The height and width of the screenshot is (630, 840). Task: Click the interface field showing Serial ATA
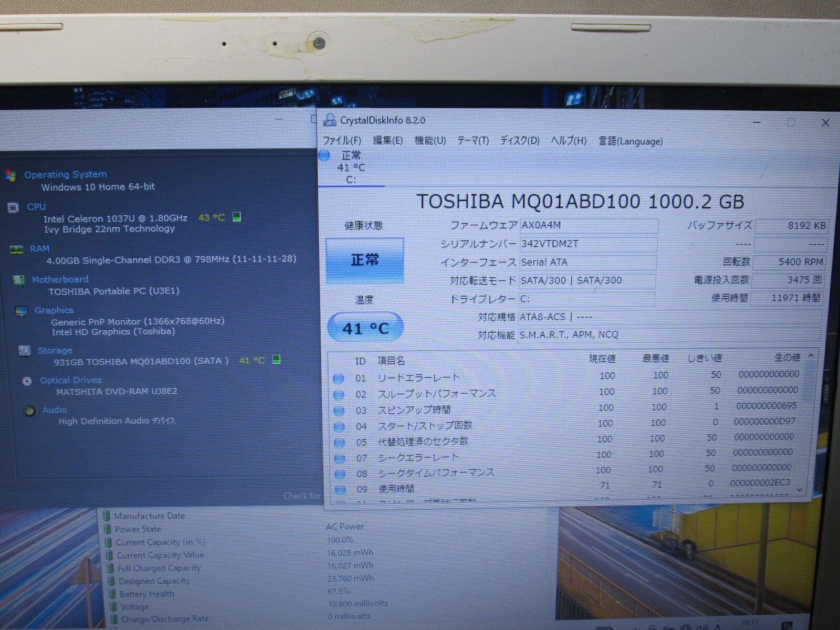click(587, 262)
